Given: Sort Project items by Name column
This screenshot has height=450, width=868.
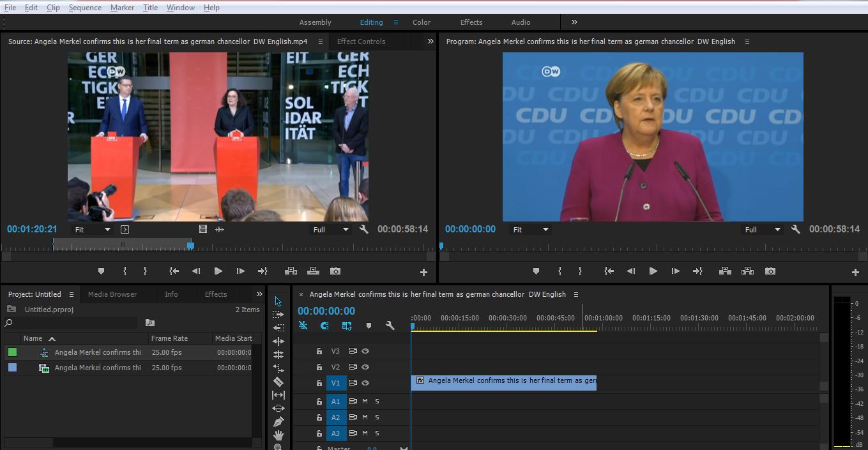Looking at the screenshot, I should pos(33,338).
